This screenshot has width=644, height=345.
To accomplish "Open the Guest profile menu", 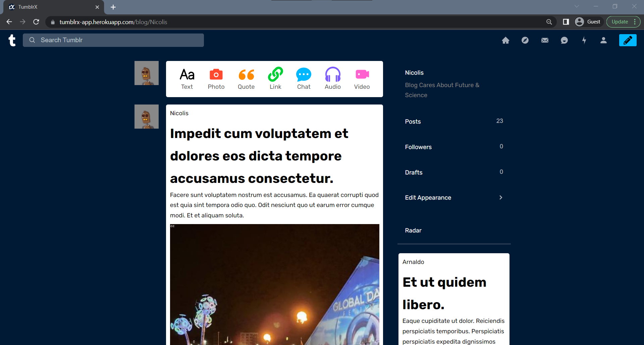I will pos(589,22).
